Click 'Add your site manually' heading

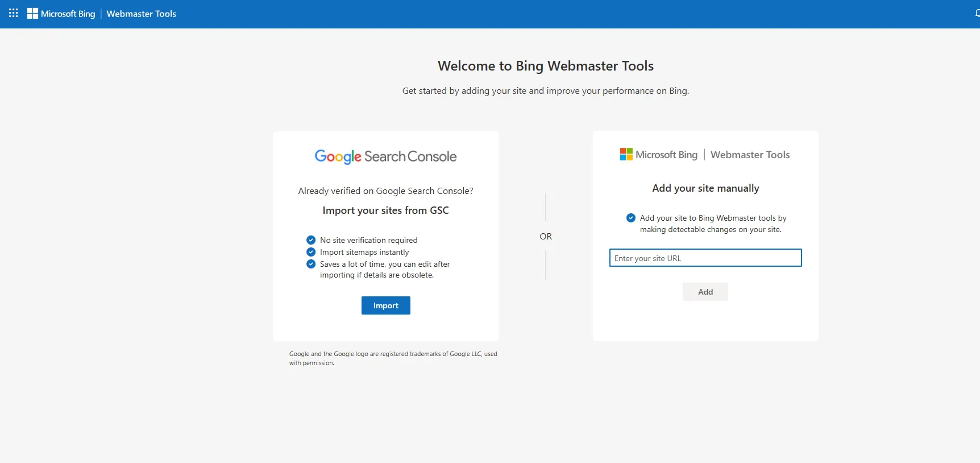click(705, 188)
